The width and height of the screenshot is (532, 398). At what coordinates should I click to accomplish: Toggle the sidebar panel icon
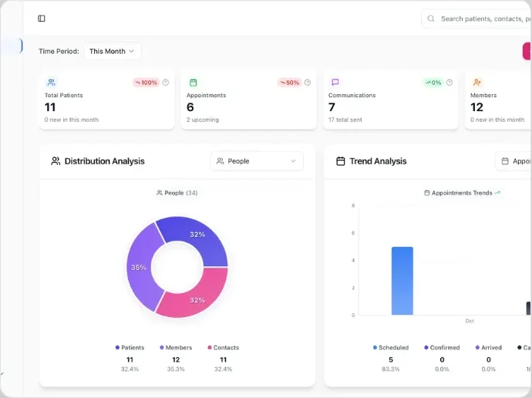point(42,19)
